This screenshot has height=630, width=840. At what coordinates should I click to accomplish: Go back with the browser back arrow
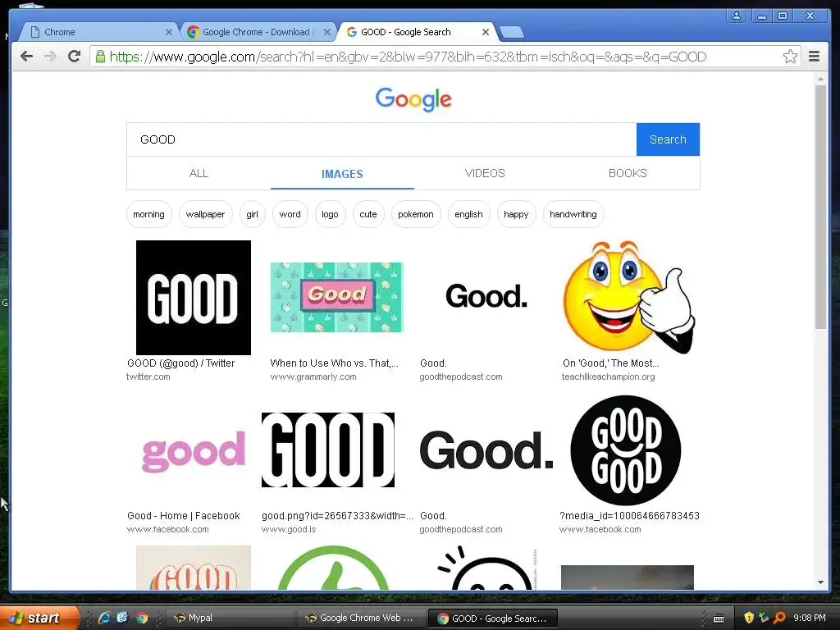pos(26,57)
